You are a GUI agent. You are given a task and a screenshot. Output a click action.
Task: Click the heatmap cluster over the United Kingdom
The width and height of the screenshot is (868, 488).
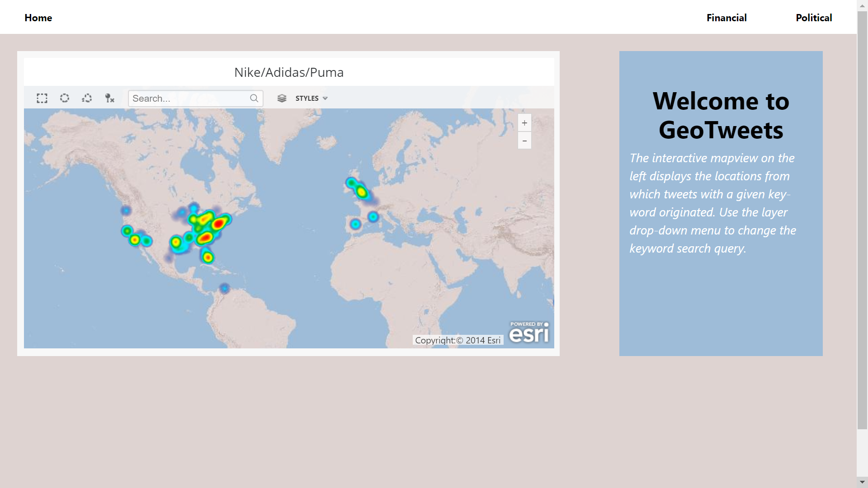click(x=361, y=192)
